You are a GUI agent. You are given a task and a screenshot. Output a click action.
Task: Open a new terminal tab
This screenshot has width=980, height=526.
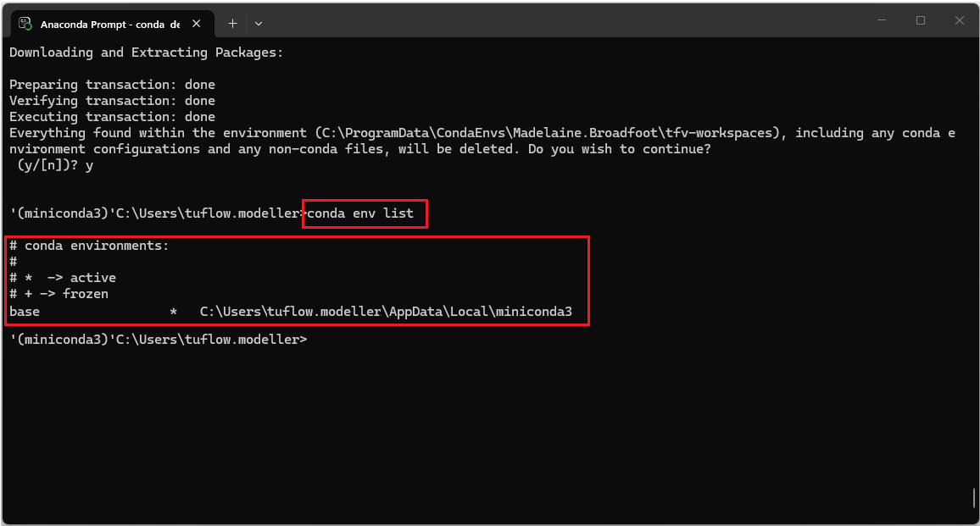pyautogui.click(x=232, y=24)
